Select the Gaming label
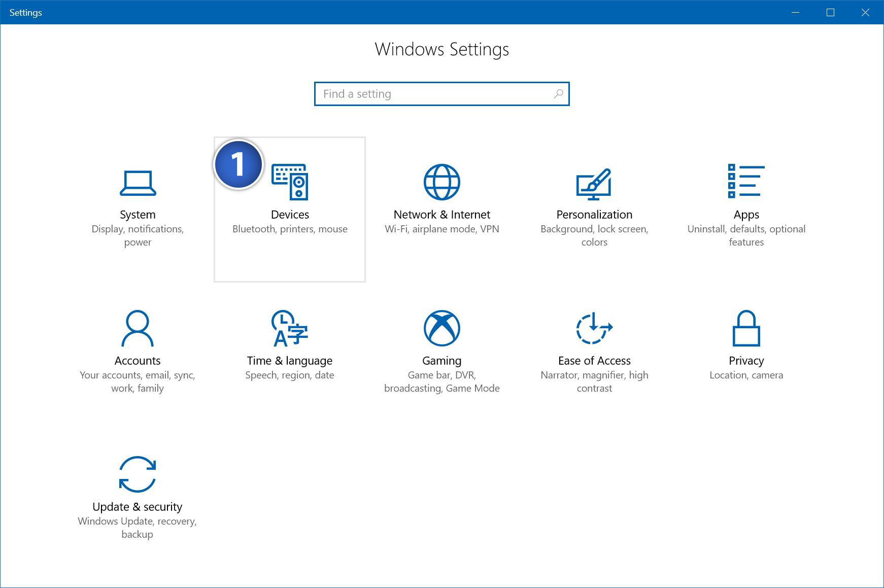The width and height of the screenshot is (884, 588). coord(441,361)
